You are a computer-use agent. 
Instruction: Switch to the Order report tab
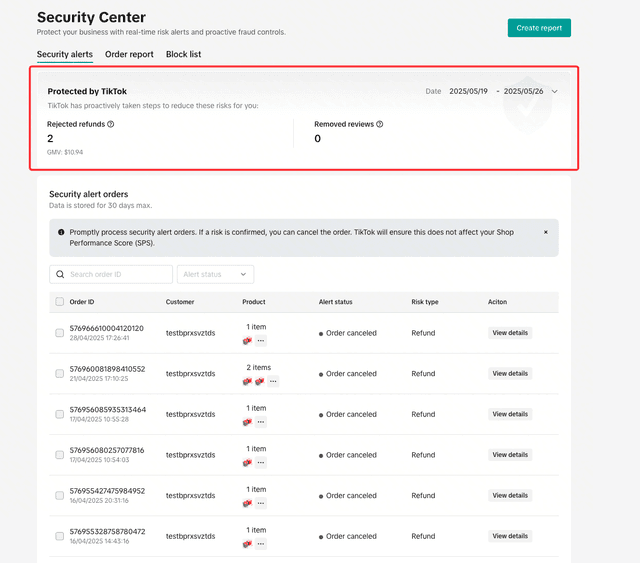pyautogui.click(x=129, y=54)
